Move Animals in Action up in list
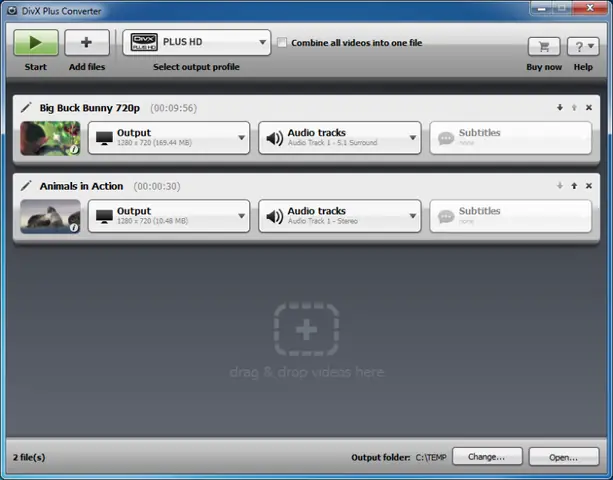613x480 pixels. coord(574,186)
